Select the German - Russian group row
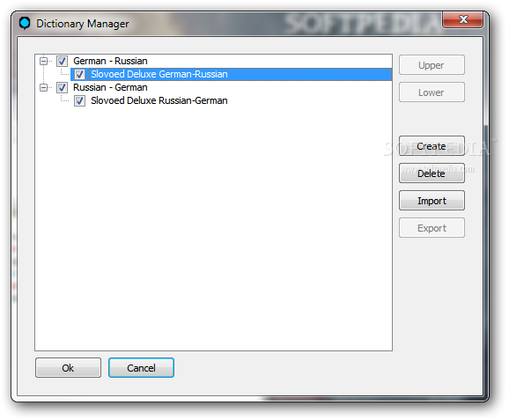The height and width of the screenshot is (420, 509). pyautogui.click(x=110, y=61)
